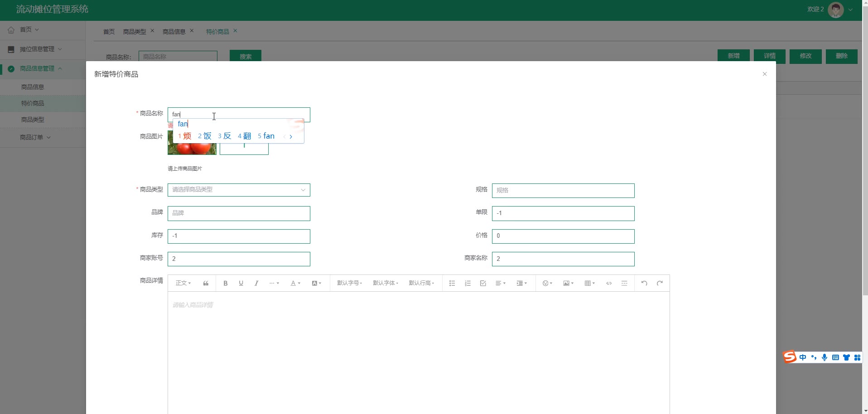The width and height of the screenshot is (868, 414).
Task: Choose IME candidate 5 fan
Action: [x=266, y=136]
